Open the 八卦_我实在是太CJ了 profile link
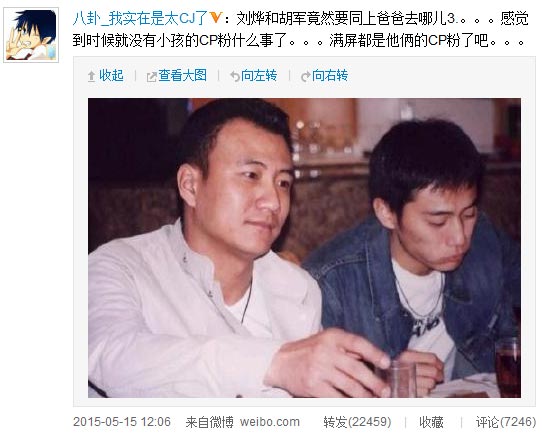The image size is (543, 435). coord(140,18)
